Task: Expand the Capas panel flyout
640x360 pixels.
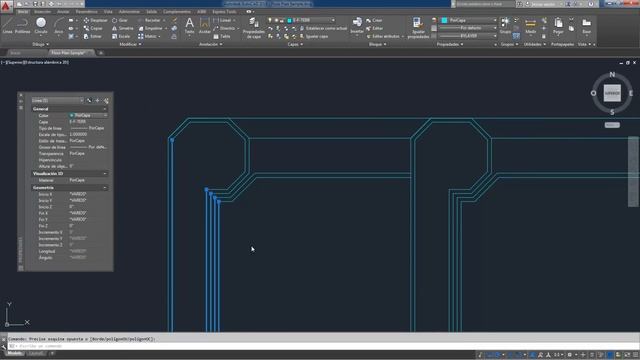Action: pyautogui.click(x=295, y=44)
